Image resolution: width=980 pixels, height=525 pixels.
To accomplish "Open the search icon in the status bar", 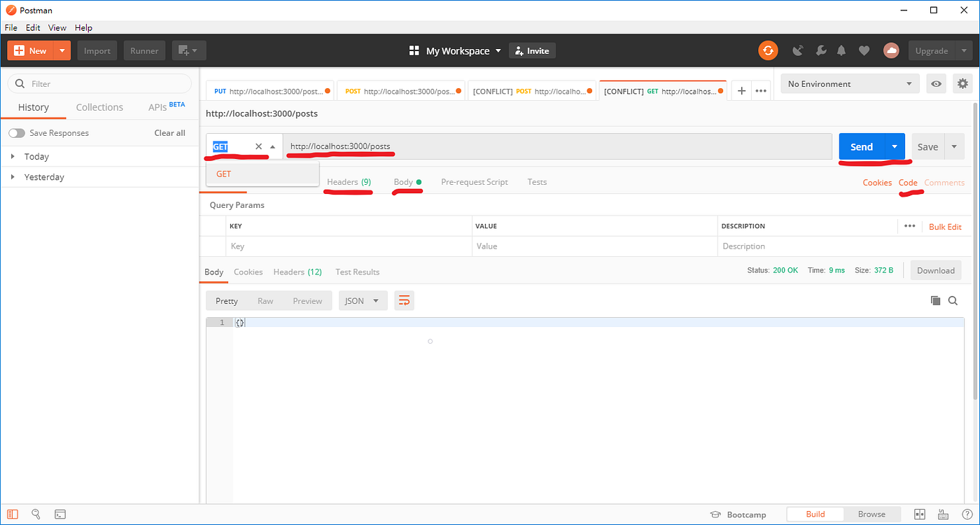I will tap(36, 514).
